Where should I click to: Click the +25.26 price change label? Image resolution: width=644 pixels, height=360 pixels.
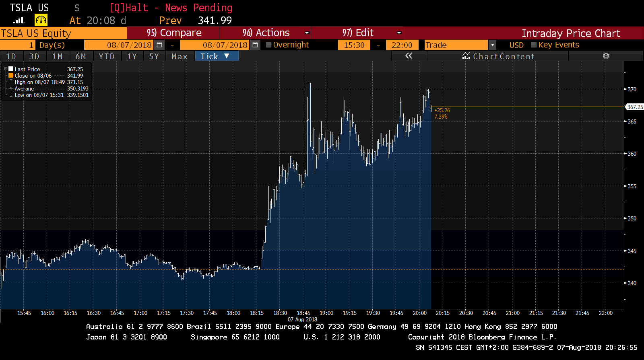[x=442, y=110]
